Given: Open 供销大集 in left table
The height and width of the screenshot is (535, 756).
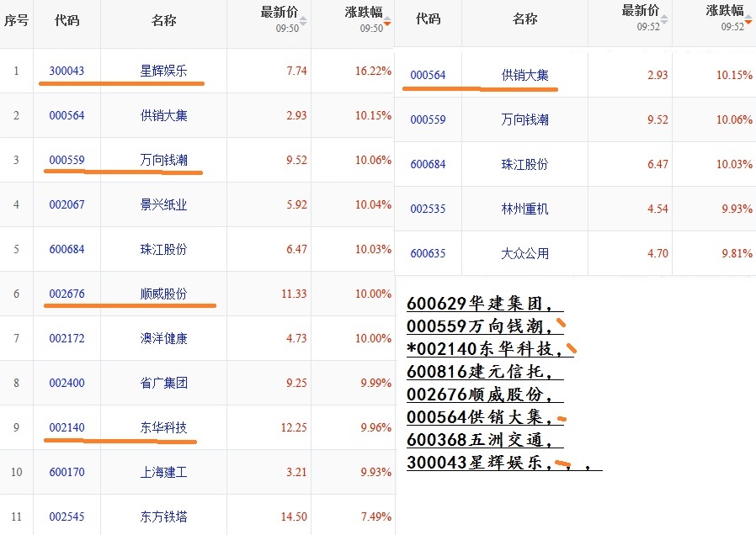Looking at the screenshot, I should (163, 115).
